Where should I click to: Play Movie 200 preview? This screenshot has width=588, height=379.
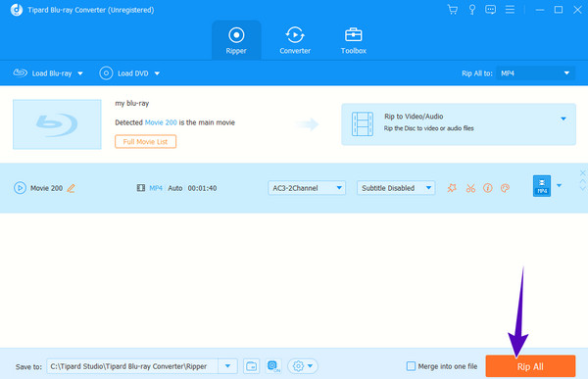20,188
